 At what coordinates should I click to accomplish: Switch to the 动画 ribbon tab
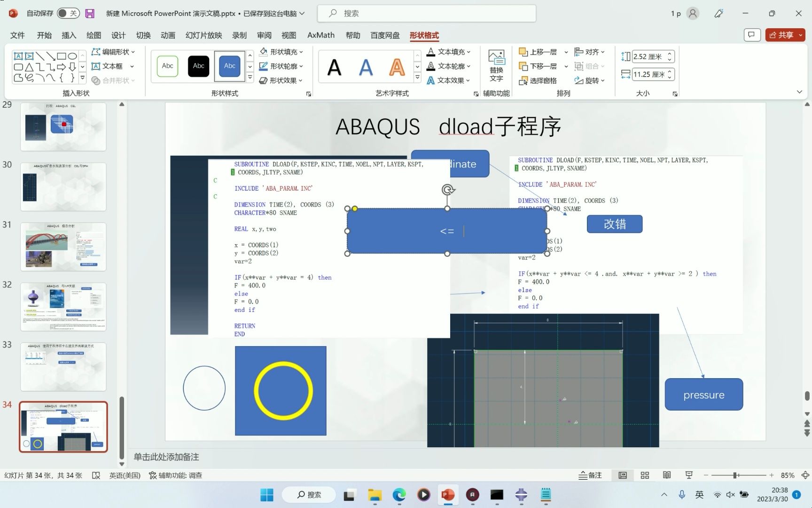[168, 35]
